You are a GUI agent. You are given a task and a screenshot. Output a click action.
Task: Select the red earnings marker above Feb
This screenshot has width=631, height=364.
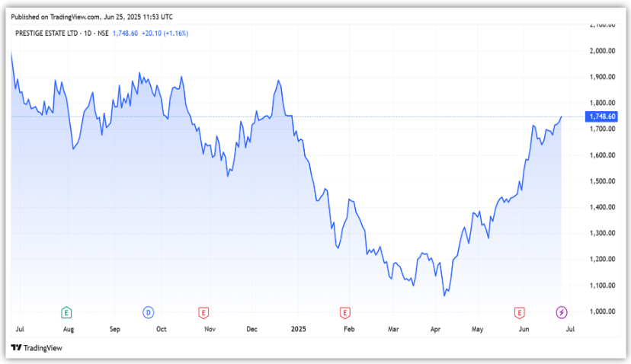point(345,312)
